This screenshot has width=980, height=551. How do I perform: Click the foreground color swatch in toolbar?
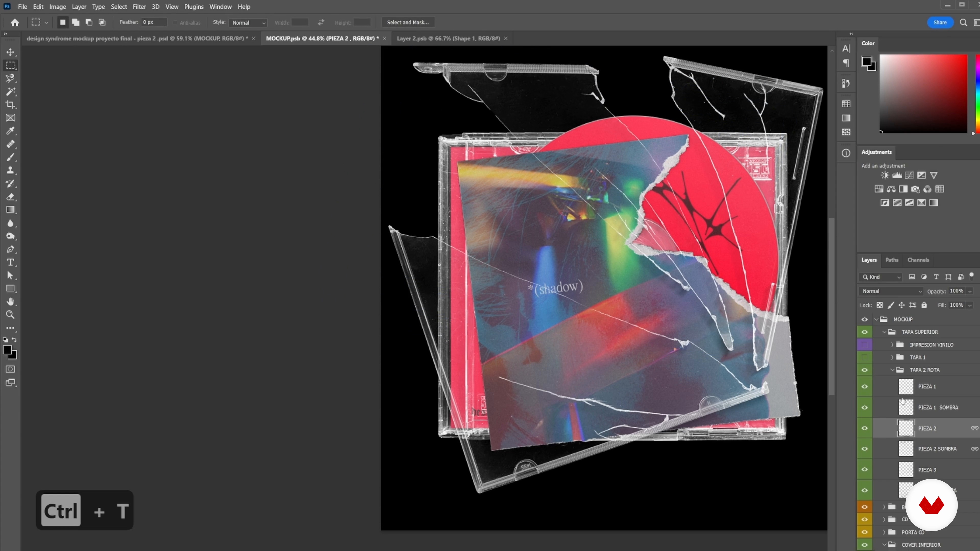click(7, 350)
